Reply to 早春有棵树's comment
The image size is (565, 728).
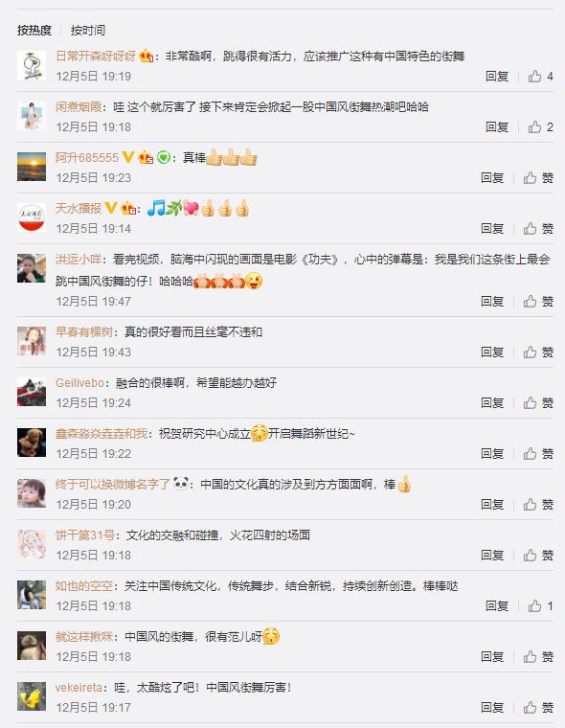[492, 352]
